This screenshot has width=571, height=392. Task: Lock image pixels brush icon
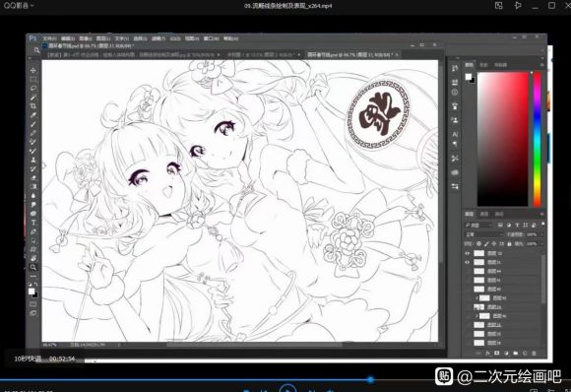coord(486,243)
